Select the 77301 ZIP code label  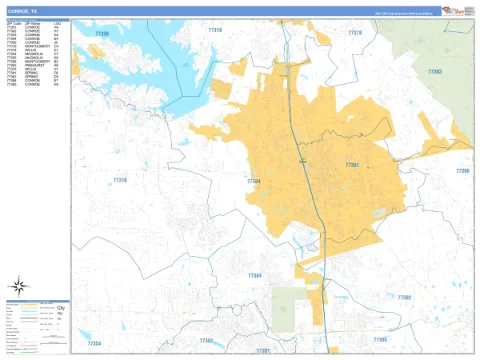(352, 165)
